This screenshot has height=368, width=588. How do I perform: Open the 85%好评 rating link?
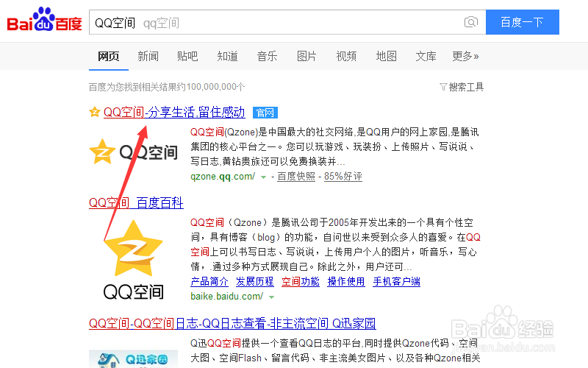[343, 176]
